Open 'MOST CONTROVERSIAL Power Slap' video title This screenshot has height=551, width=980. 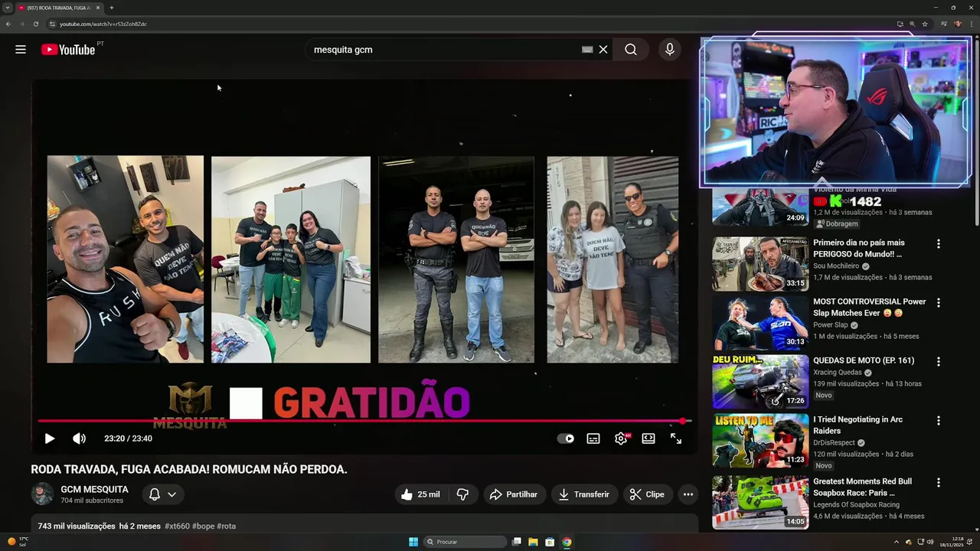tap(870, 308)
